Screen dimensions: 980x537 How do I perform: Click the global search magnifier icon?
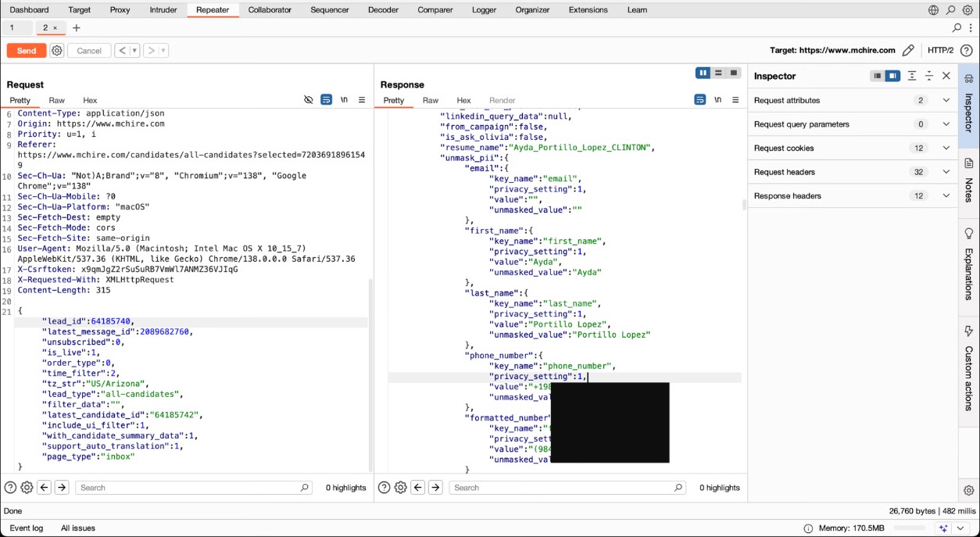click(950, 10)
